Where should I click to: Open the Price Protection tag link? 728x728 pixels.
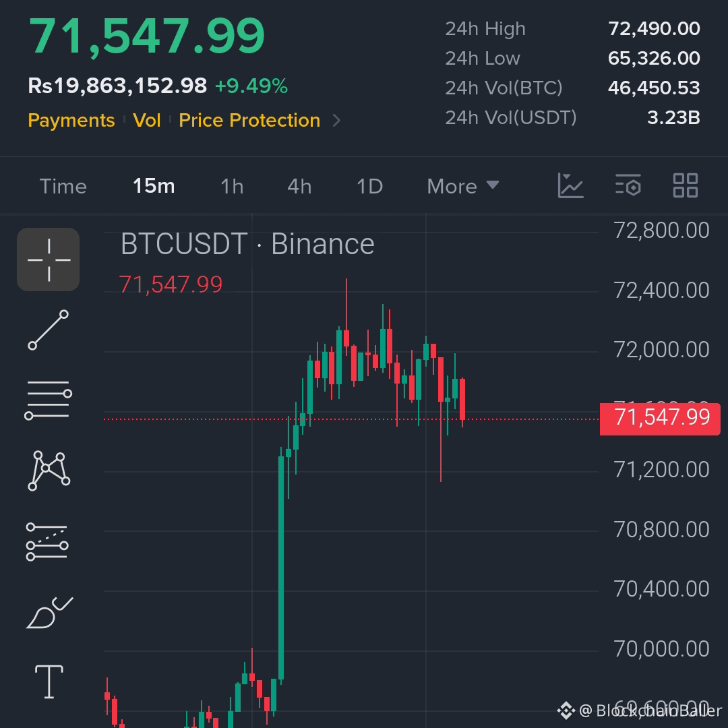249,120
